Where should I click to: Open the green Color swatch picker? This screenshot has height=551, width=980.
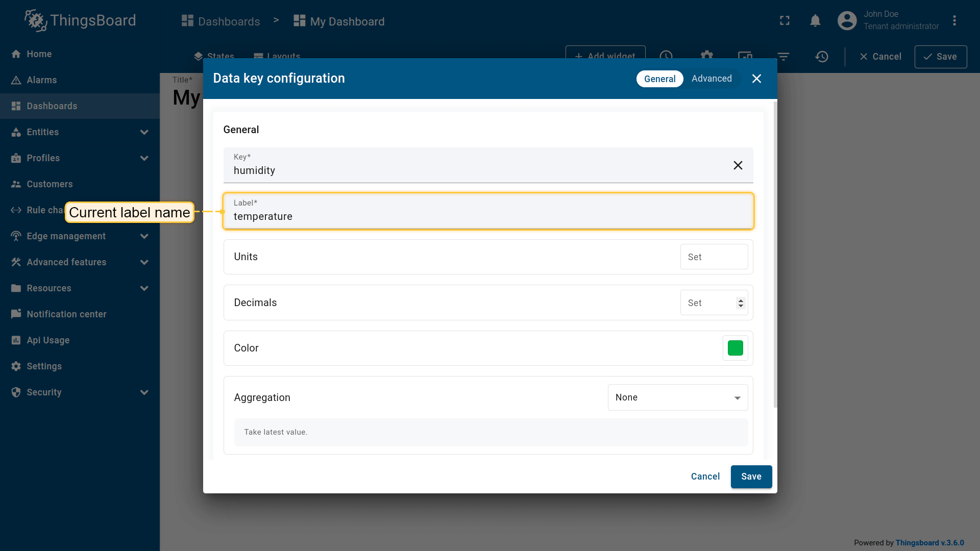tap(735, 348)
